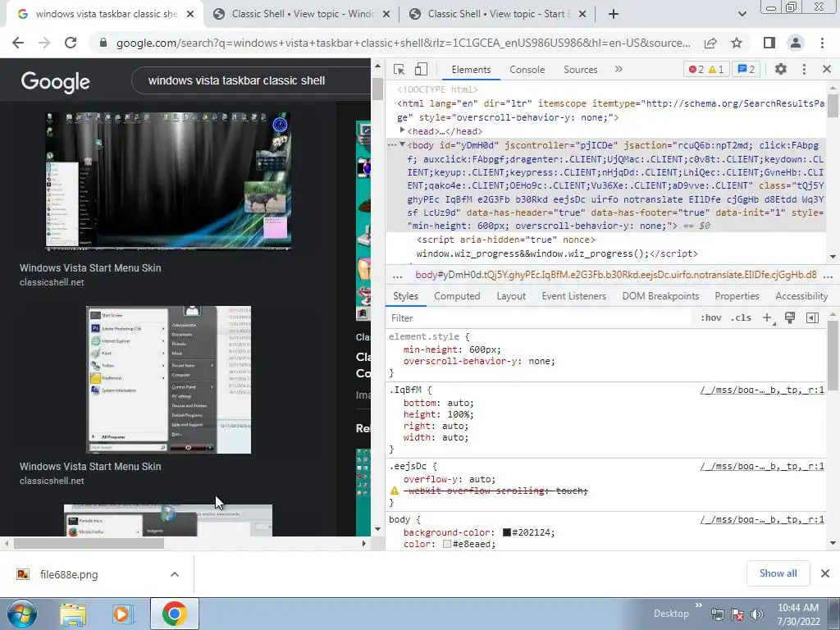This screenshot has height=630, width=840.
Task: Click the webkit-overflow-scrolling warning icon
Action: [x=395, y=491]
